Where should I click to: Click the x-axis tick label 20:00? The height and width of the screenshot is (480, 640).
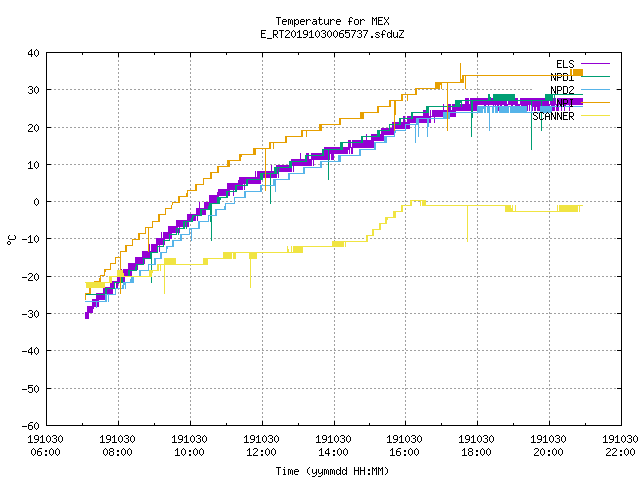tap(548, 452)
